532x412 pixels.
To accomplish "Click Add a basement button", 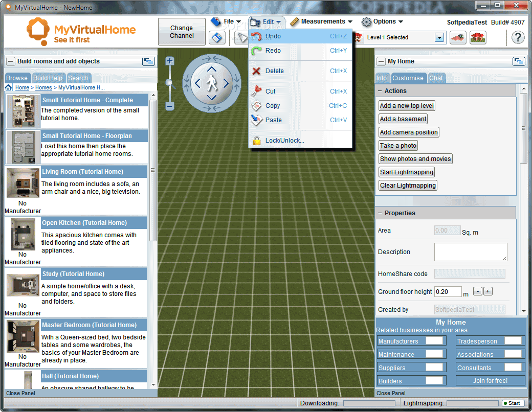I will coord(403,119).
